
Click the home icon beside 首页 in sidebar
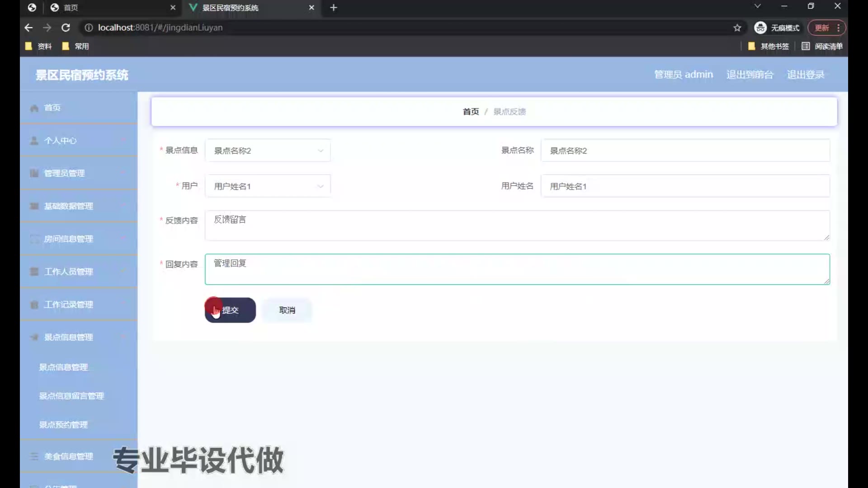(34, 108)
